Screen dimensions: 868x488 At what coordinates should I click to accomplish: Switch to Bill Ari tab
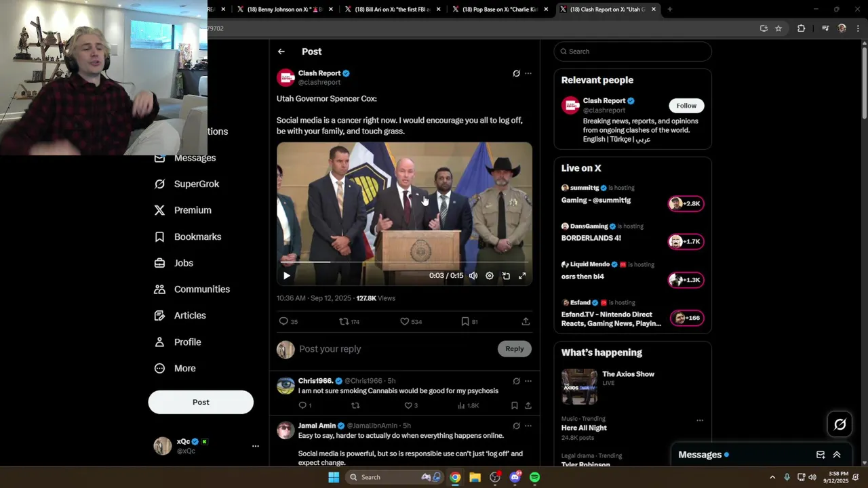(392, 9)
